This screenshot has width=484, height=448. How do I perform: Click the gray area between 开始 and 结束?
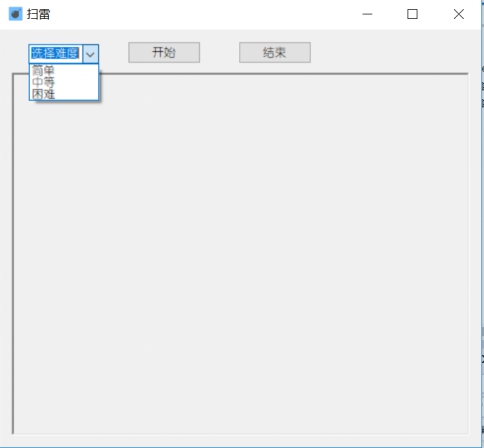point(219,52)
